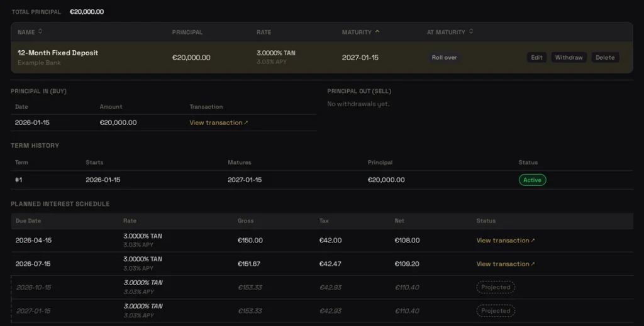Click the due date 2026-04-15
Screen dimensions: 644x326
tap(34, 241)
